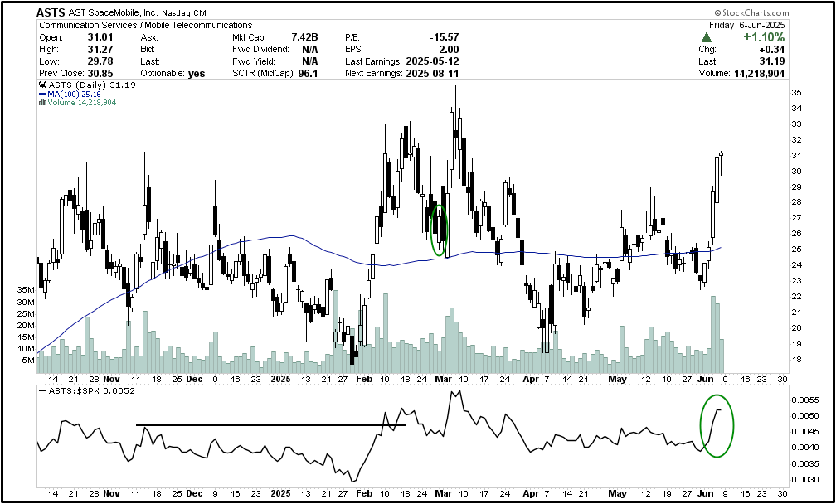
Task: Click the green up-triangle change indicator
Action: (707, 37)
